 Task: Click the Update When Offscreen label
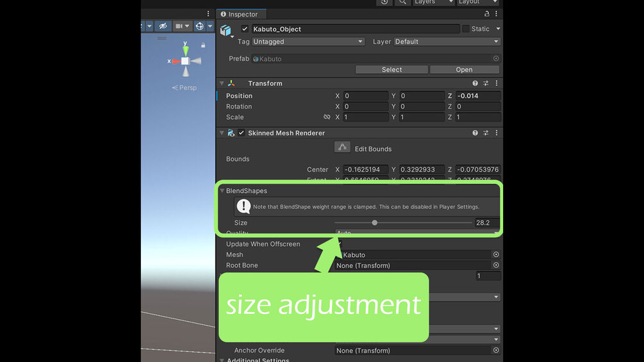pyautogui.click(x=263, y=244)
